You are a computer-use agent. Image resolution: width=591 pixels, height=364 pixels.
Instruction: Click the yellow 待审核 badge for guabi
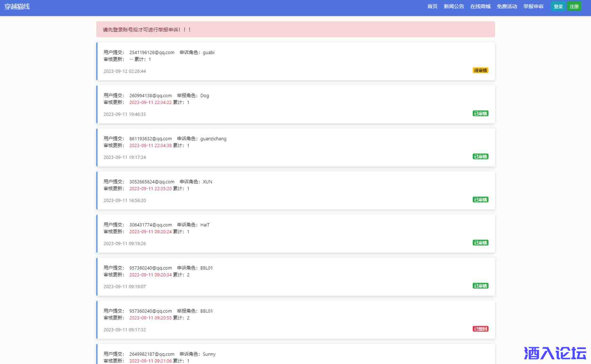tap(480, 71)
